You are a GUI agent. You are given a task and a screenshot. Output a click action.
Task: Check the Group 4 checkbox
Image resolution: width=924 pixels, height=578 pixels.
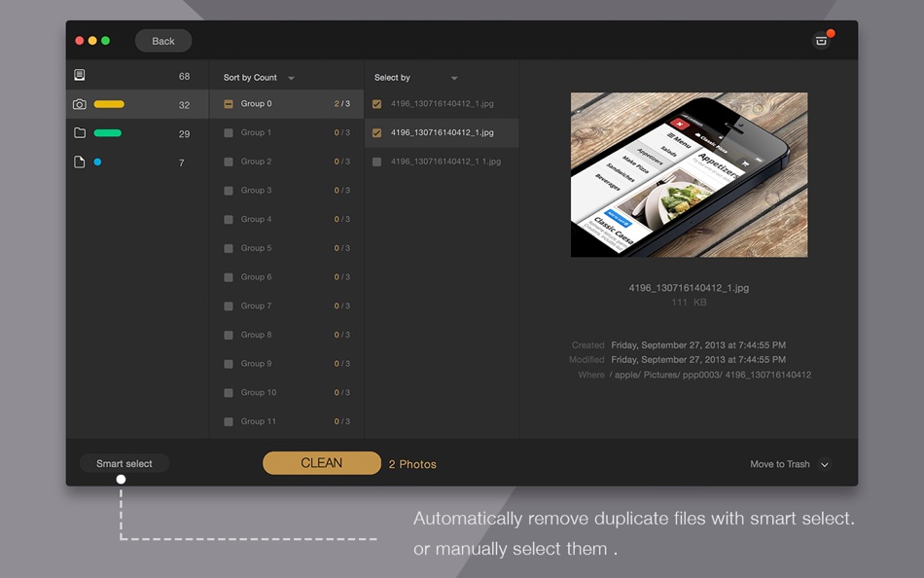[x=228, y=219]
